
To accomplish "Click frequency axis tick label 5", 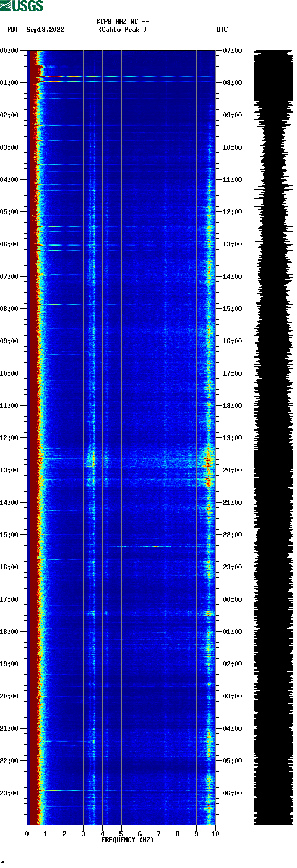I will coord(121,834).
